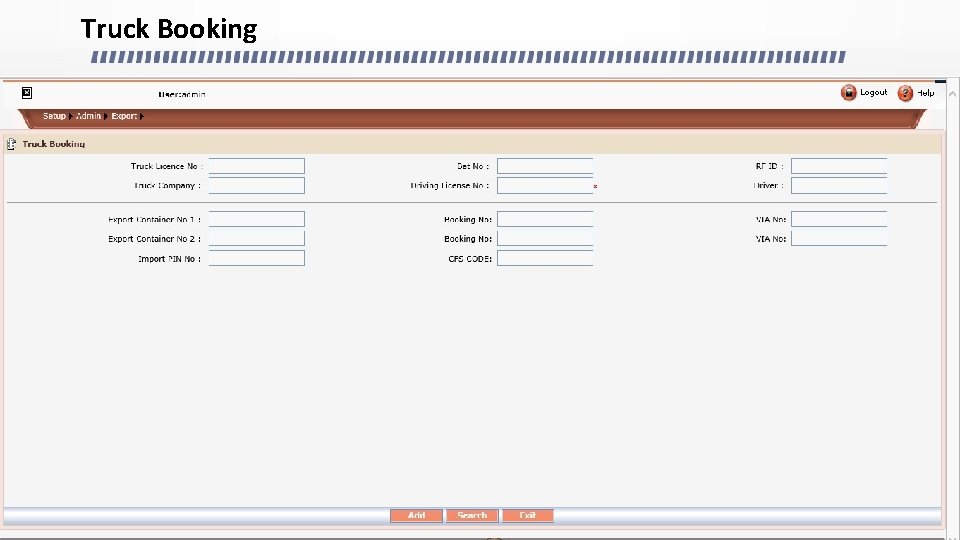960x540 pixels.
Task: Click the Exit button
Action: point(528,516)
